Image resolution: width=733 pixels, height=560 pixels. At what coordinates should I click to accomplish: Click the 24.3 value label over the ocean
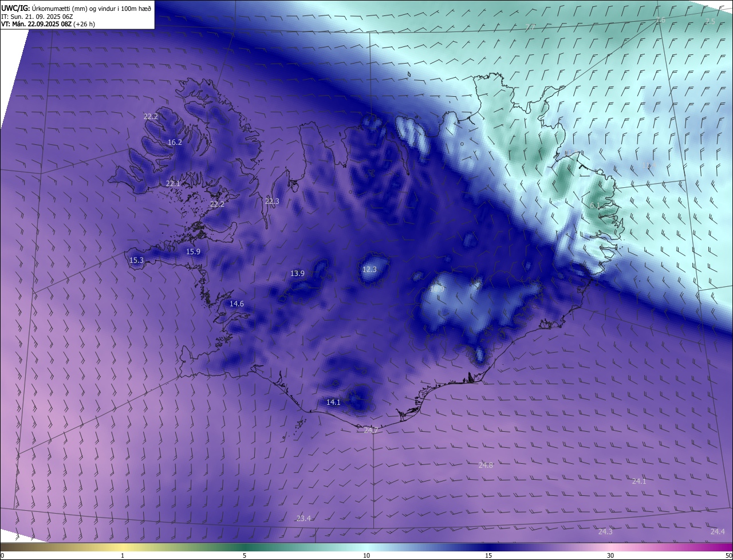[605, 531]
